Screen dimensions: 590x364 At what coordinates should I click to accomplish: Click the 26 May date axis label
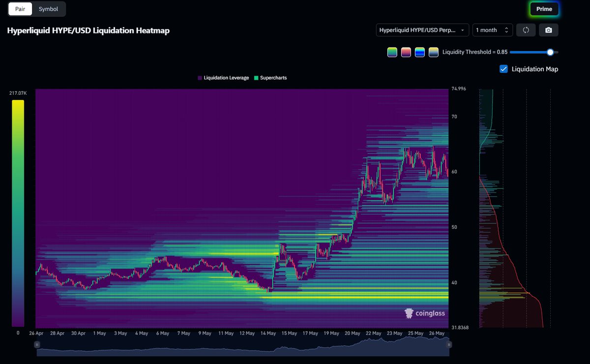[437, 333]
